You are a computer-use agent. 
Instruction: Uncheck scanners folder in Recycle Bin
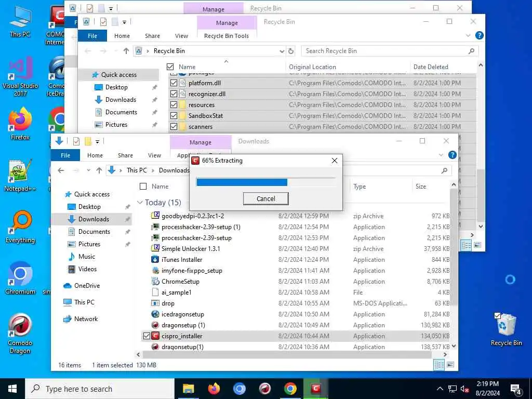174,126
